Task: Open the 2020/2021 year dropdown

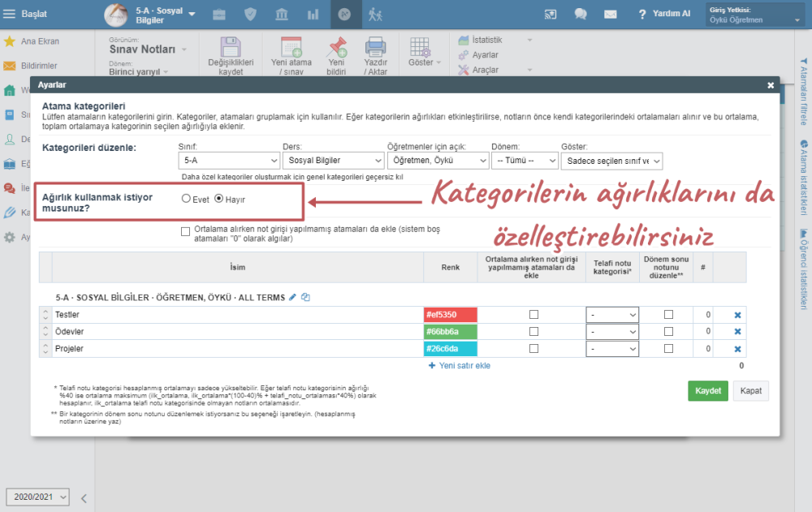Action: click(38, 497)
